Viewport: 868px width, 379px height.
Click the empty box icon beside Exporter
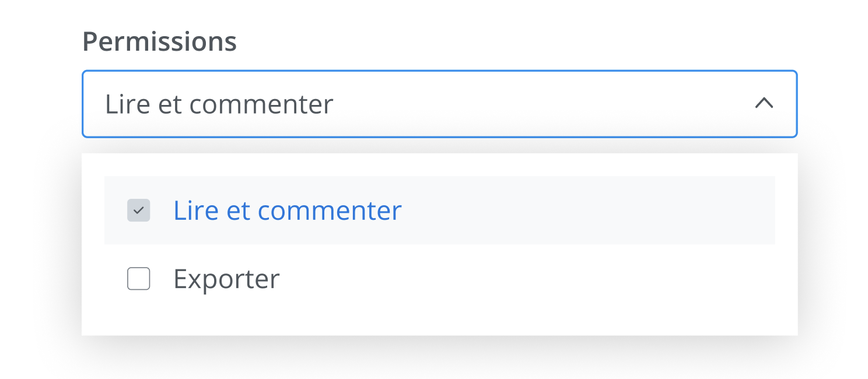click(x=139, y=279)
